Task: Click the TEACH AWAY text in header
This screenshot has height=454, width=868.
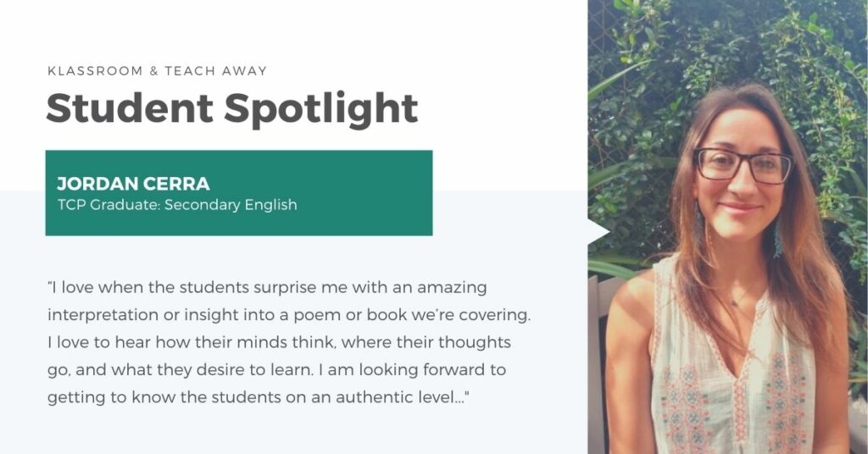Action: [216, 71]
